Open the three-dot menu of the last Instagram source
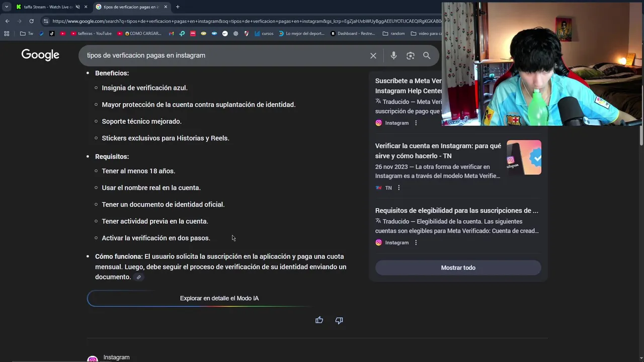Image resolution: width=644 pixels, height=362 pixels. [x=416, y=242]
